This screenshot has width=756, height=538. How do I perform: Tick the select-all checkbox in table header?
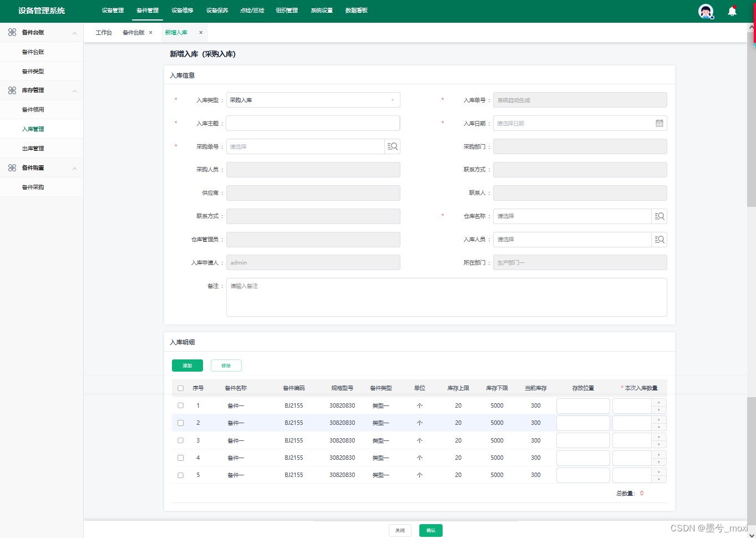180,388
